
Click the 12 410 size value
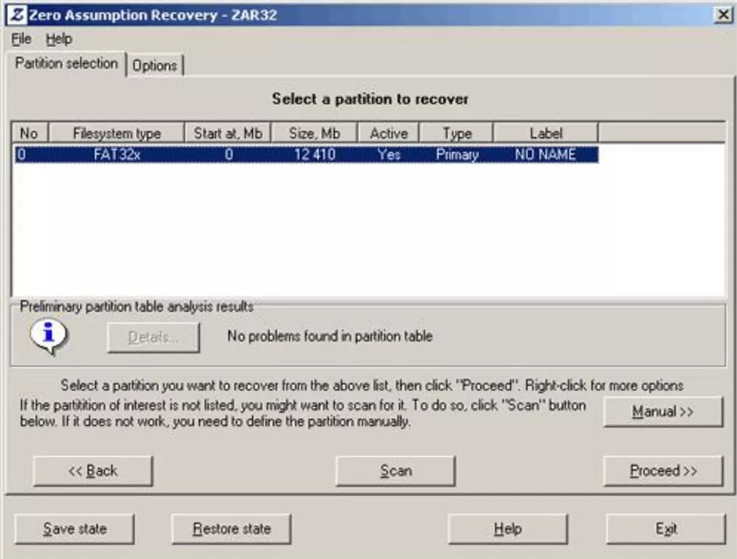tap(315, 154)
